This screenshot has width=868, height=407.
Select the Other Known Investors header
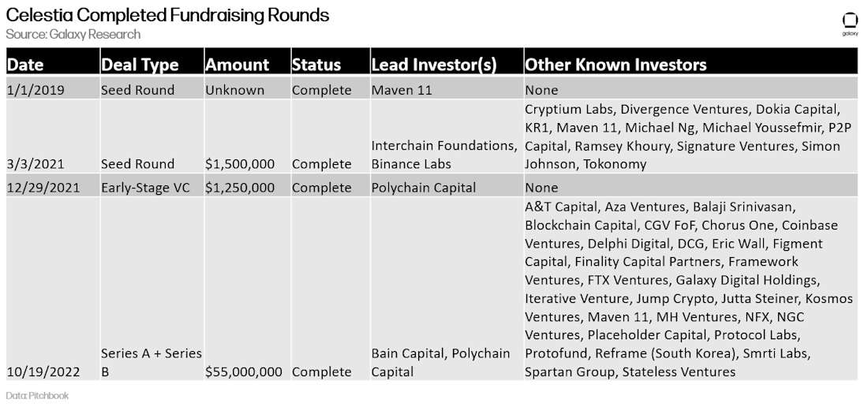(615, 65)
